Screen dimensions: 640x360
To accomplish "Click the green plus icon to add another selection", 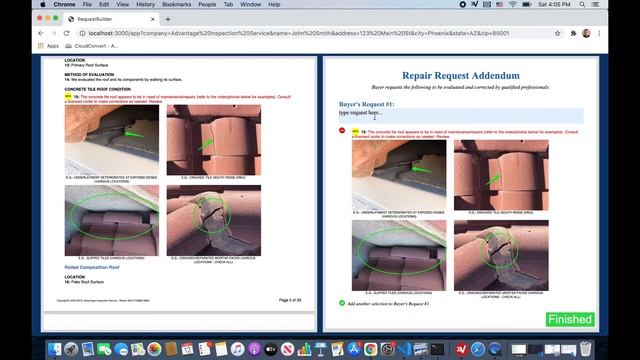I will pos(342,303).
